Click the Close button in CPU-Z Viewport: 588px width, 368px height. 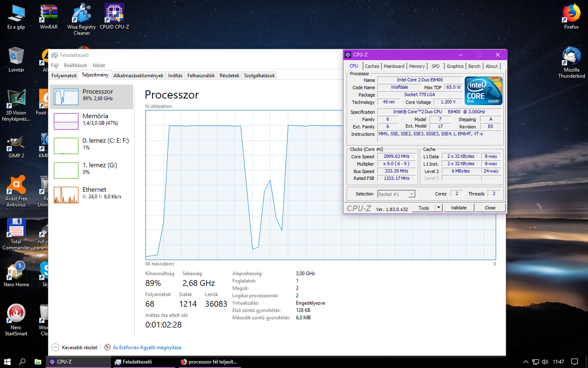click(x=490, y=208)
